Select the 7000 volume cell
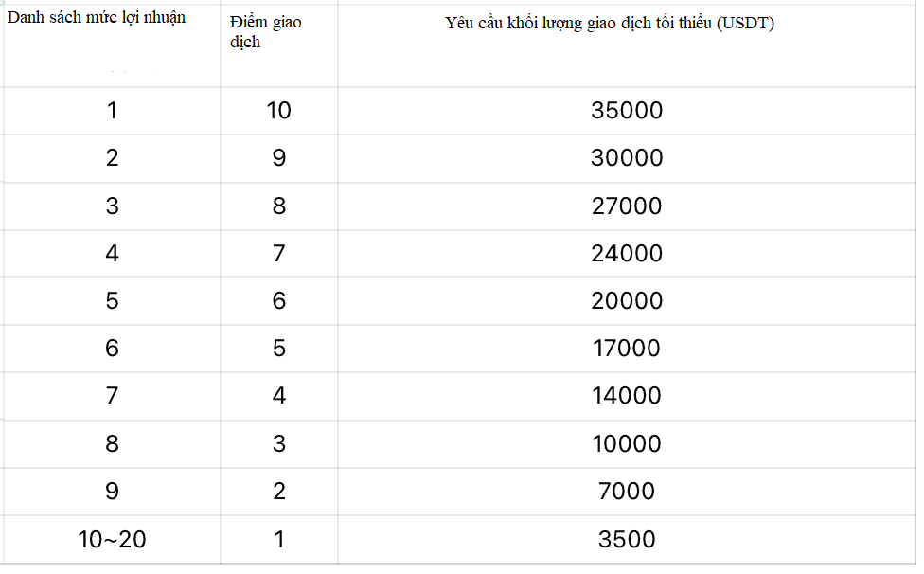Viewport: 924px width, 574px height. pos(626,492)
